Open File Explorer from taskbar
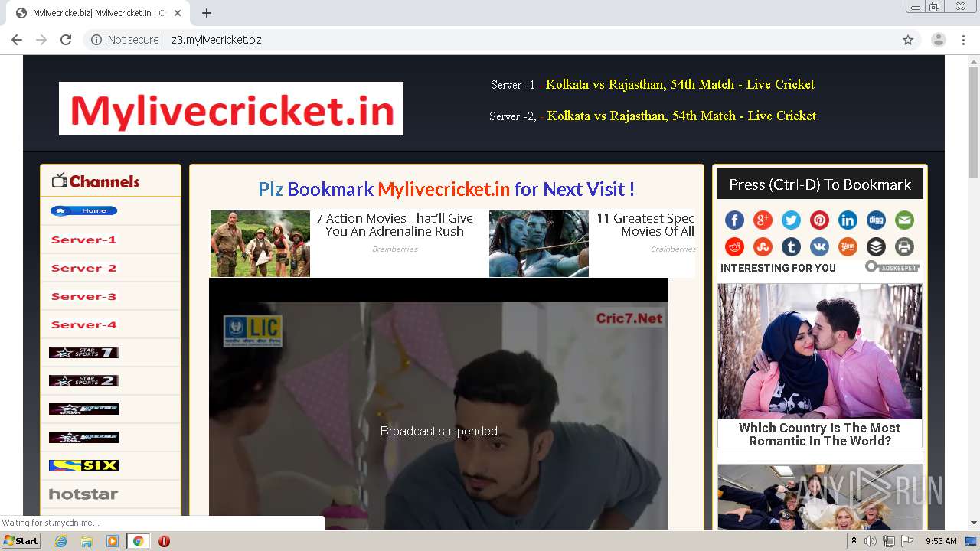980x551 pixels. point(87,541)
